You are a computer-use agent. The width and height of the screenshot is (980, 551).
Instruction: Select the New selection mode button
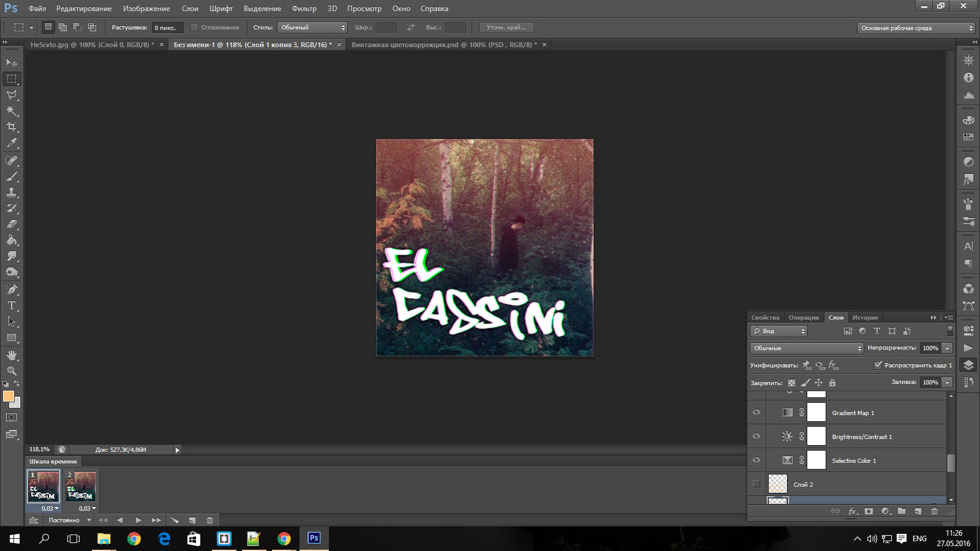tap(48, 27)
